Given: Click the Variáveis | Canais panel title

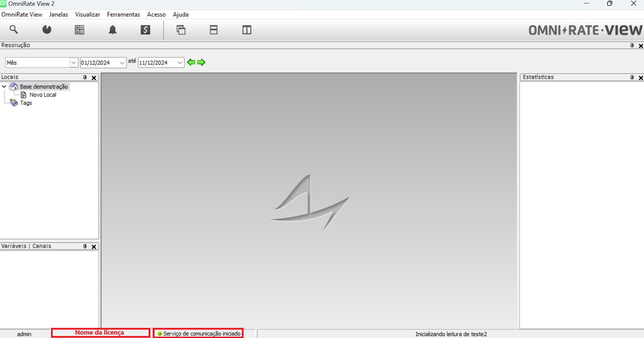Looking at the screenshot, I should (26, 246).
